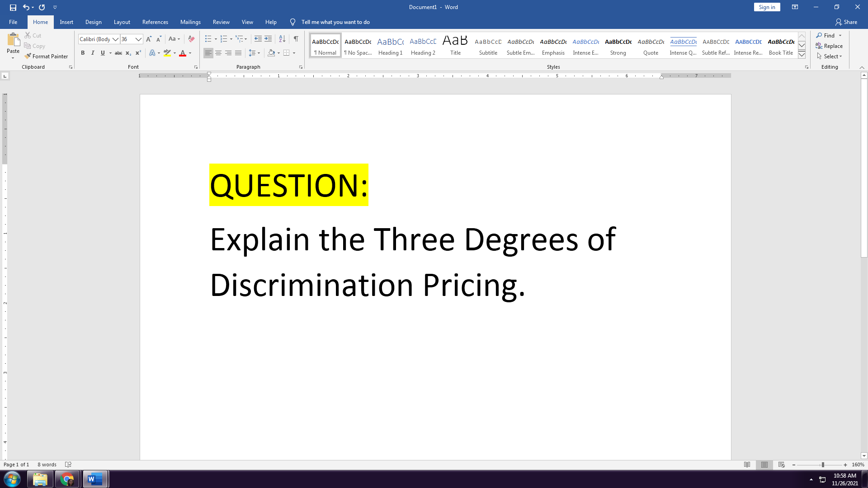
Task: Toggle Align Left on the paragraph
Action: pos(208,53)
